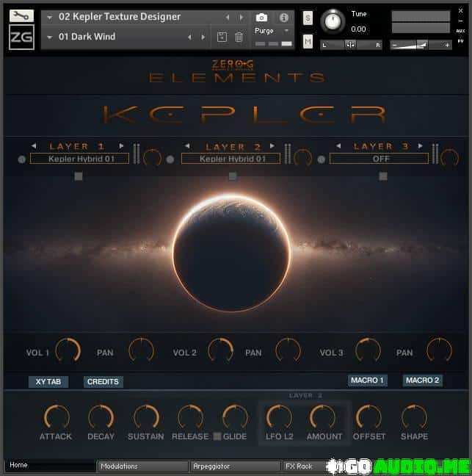Expand the 01 Dark Wind snapshot dropdown

pos(49,37)
